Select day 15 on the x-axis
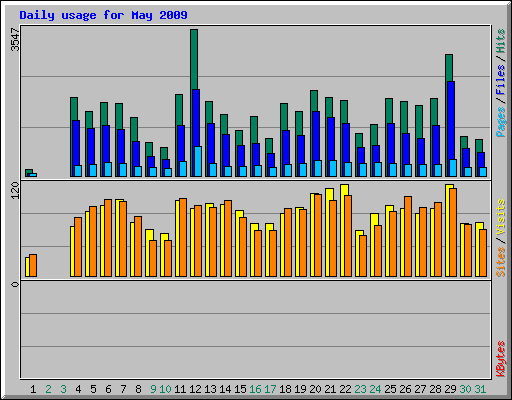The image size is (512, 400). click(x=240, y=389)
